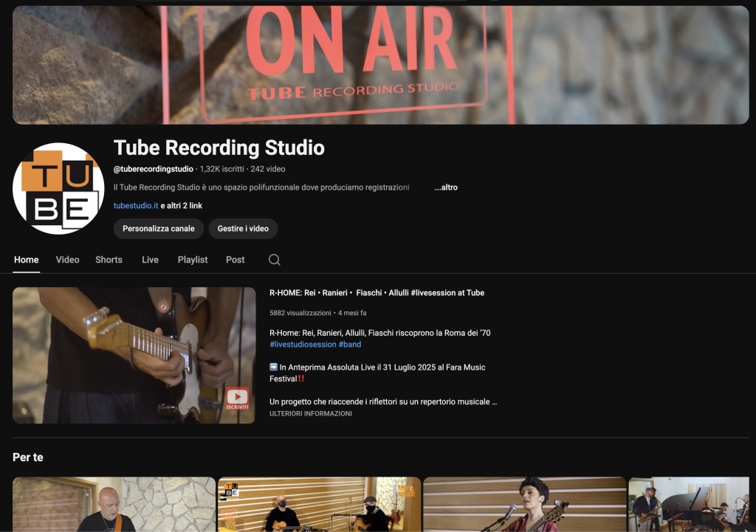Select the Home tab
The width and height of the screenshot is (756, 532).
pyautogui.click(x=27, y=260)
